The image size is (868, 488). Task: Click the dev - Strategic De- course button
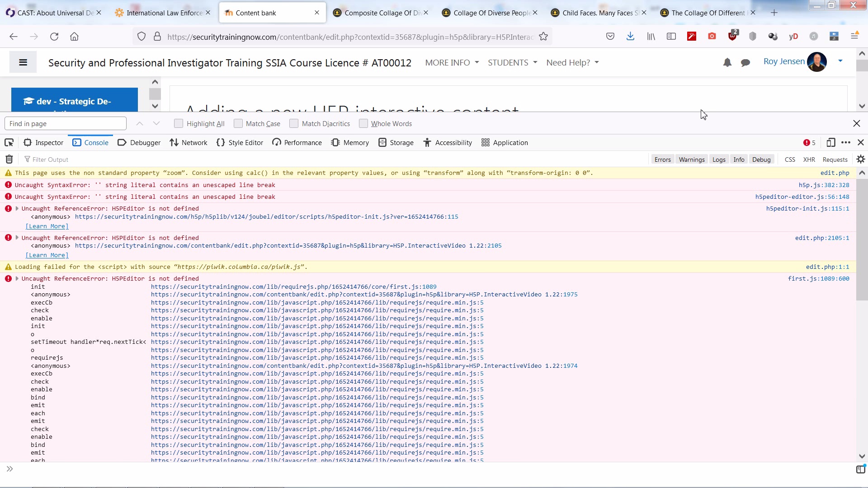tap(75, 100)
